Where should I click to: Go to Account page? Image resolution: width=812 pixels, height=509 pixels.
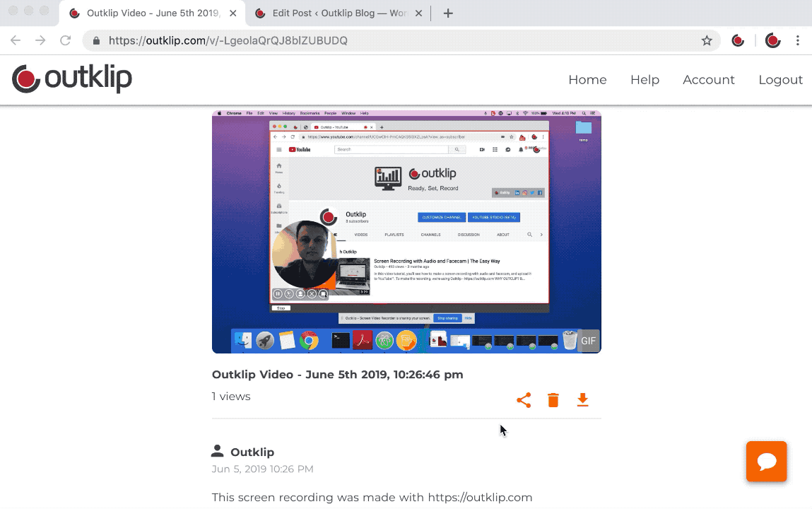[708, 80]
